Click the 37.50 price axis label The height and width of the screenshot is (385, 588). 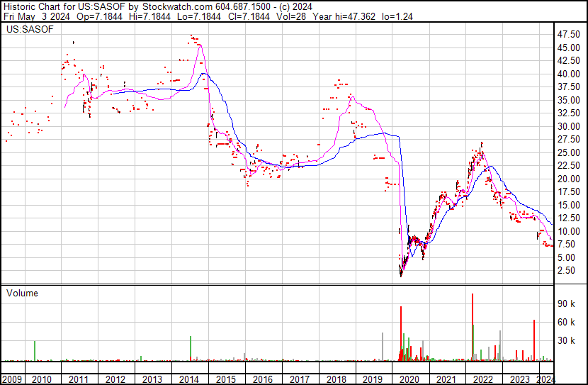point(568,87)
